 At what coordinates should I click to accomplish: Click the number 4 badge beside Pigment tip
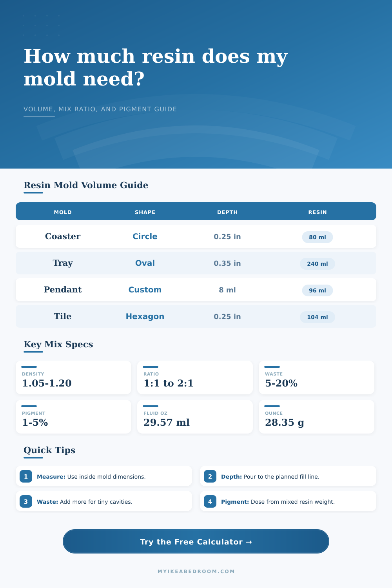tap(210, 501)
